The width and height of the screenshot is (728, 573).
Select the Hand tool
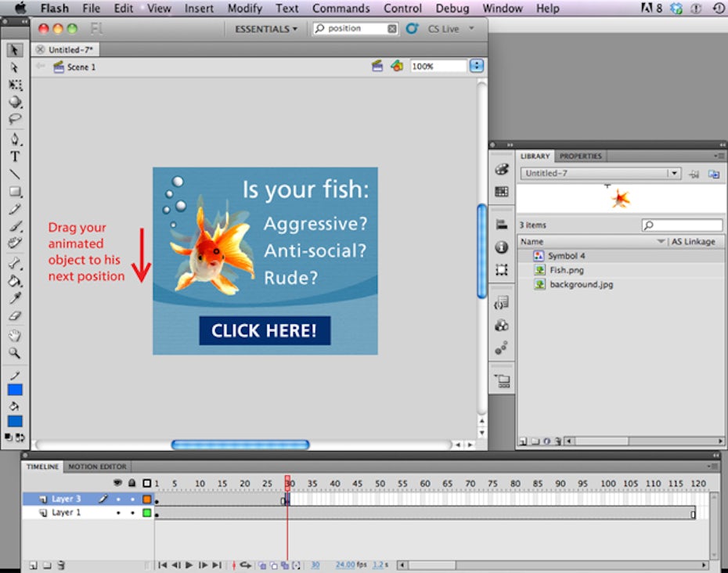coord(15,335)
